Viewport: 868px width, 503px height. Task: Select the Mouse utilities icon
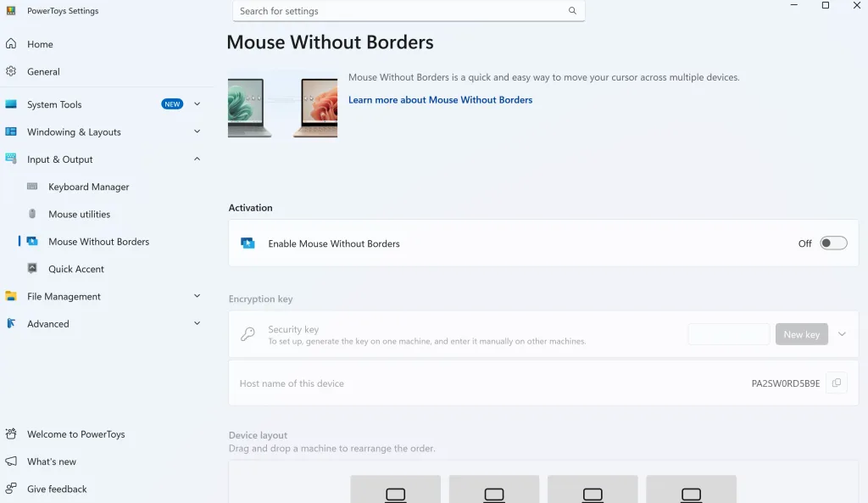click(33, 214)
